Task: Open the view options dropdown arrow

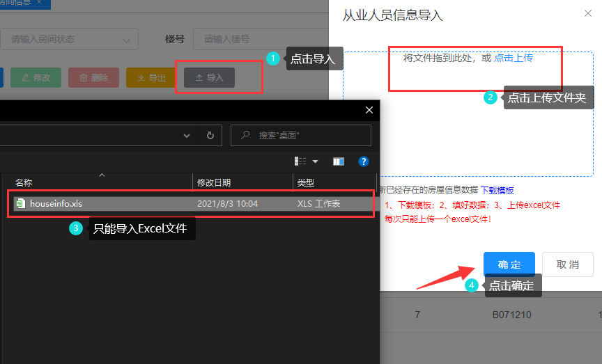Action: 315,161
